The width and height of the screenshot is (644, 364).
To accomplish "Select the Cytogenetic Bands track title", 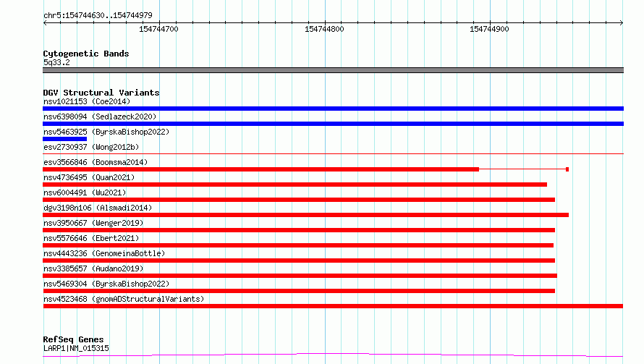I will coord(86,54).
